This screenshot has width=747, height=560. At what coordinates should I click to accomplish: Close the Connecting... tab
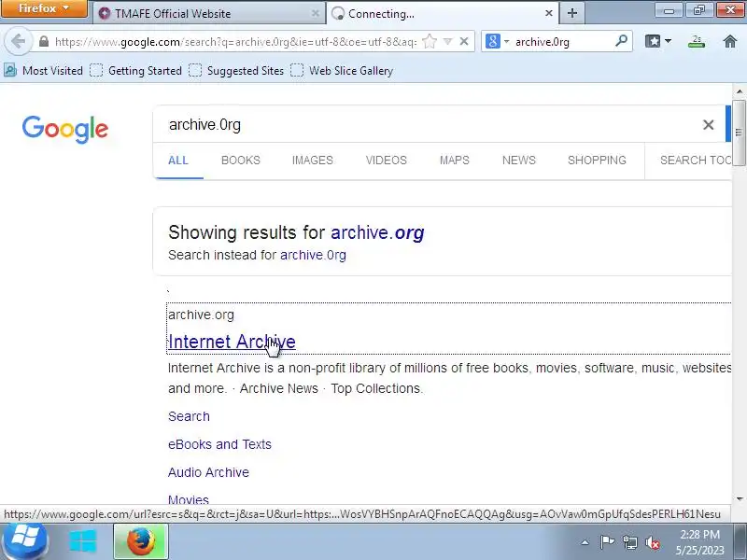[x=549, y=13]
